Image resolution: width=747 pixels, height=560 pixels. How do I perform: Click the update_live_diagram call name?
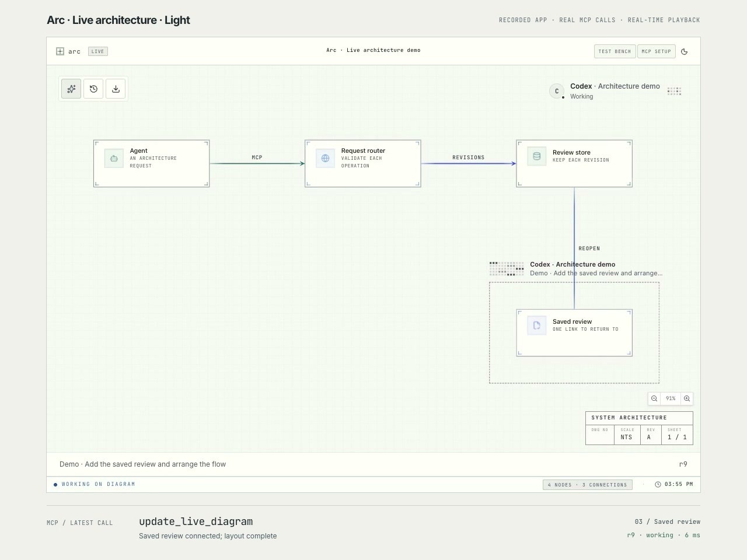tap(196, 521)
